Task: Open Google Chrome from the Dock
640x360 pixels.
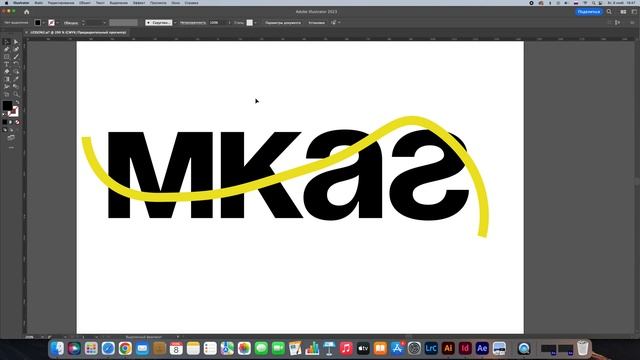Action: [x=125, y=348]
